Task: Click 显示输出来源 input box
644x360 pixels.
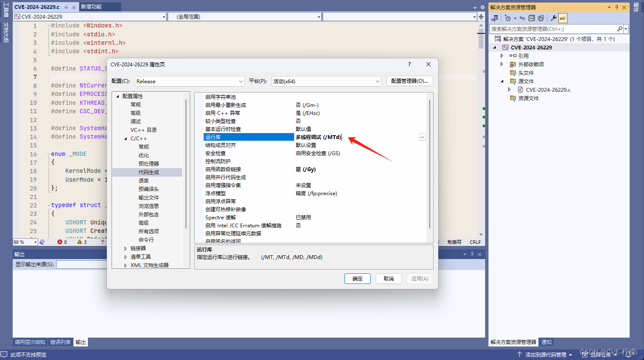Action: [x=82, y=265]
